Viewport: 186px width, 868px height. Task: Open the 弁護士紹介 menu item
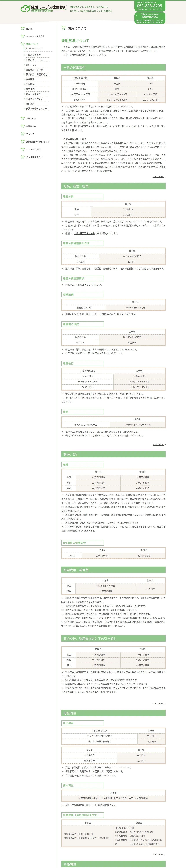point(31,119)
